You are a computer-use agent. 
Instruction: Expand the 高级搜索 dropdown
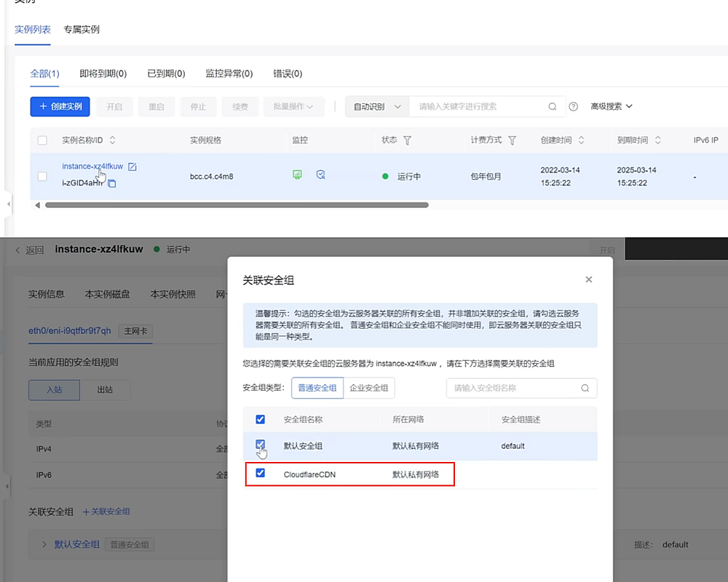point(609,106)
